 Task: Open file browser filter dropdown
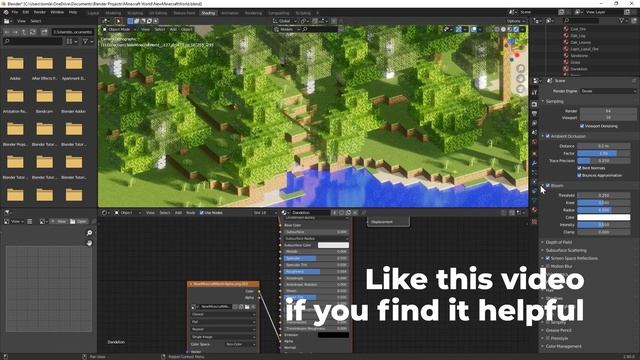coord(88,41)
